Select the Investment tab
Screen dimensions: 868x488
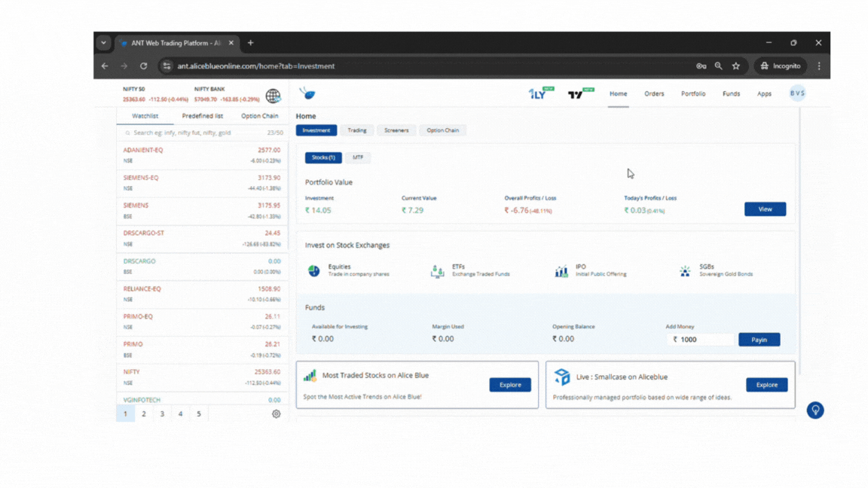click(x=316, y=130)
